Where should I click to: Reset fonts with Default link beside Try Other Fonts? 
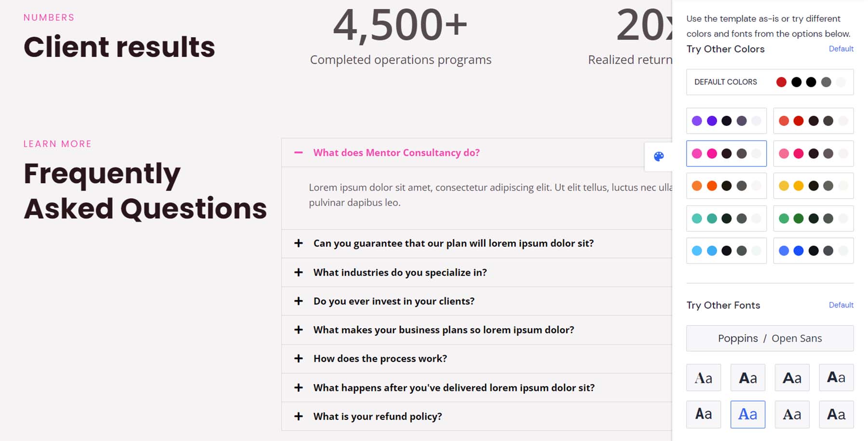[841, 305]
